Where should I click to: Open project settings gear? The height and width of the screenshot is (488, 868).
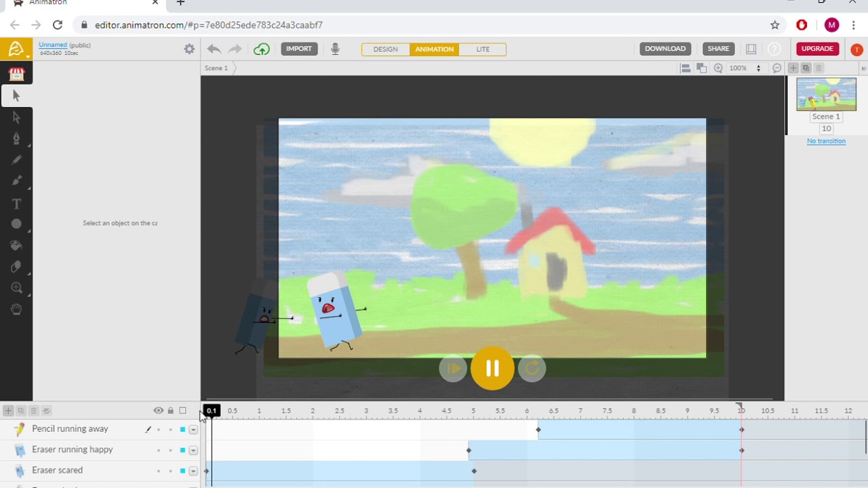(x=189, y=49)
